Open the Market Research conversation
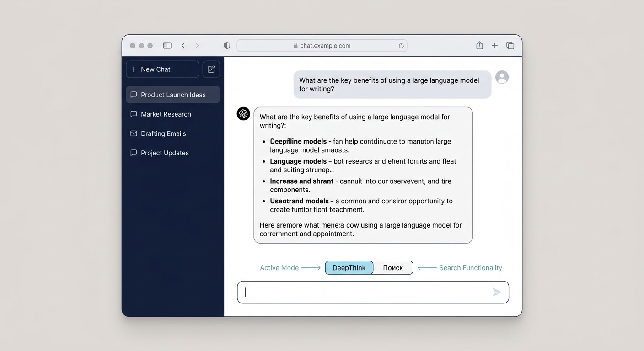This screenshot has width=644, height=351. [173, 114]
